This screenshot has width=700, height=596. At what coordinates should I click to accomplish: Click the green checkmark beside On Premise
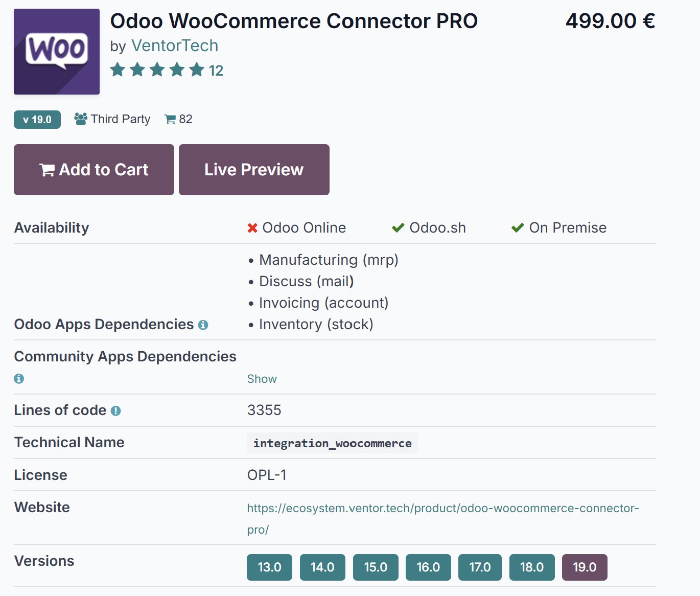[518, 227]
